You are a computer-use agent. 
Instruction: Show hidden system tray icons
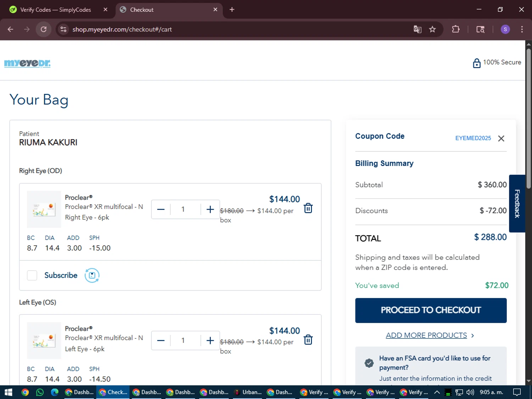pos(437,392)
